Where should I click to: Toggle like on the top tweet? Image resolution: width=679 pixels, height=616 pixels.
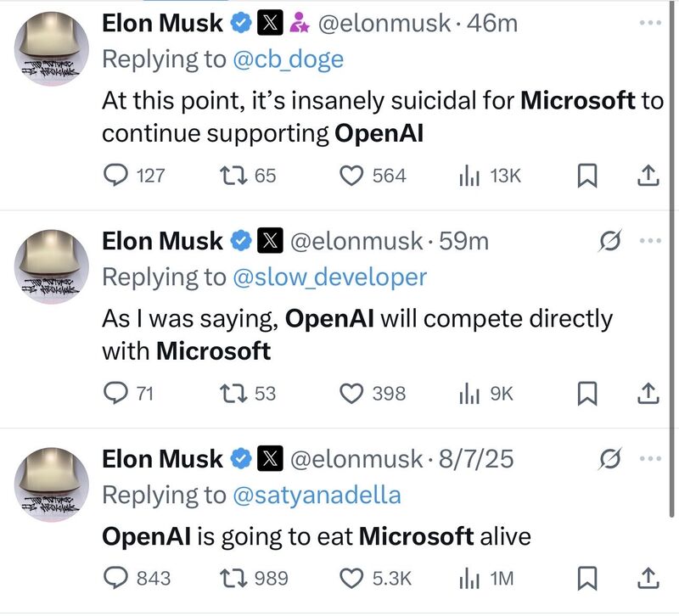click(351, 176)
